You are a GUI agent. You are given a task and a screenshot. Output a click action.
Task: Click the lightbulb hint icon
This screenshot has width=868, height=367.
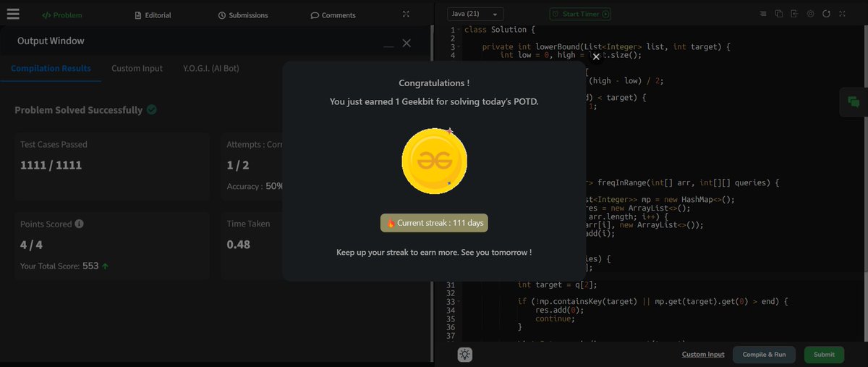point(464,355)
